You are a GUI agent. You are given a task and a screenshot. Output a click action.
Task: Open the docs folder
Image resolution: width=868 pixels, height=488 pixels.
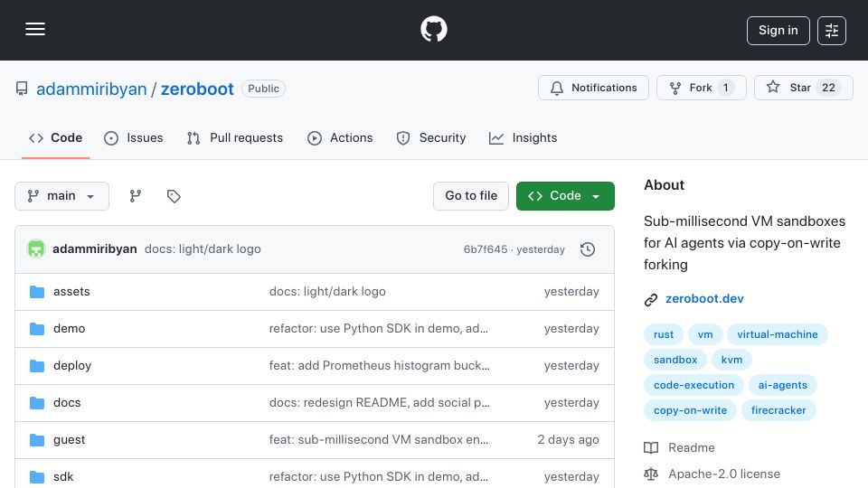[67, 403]
